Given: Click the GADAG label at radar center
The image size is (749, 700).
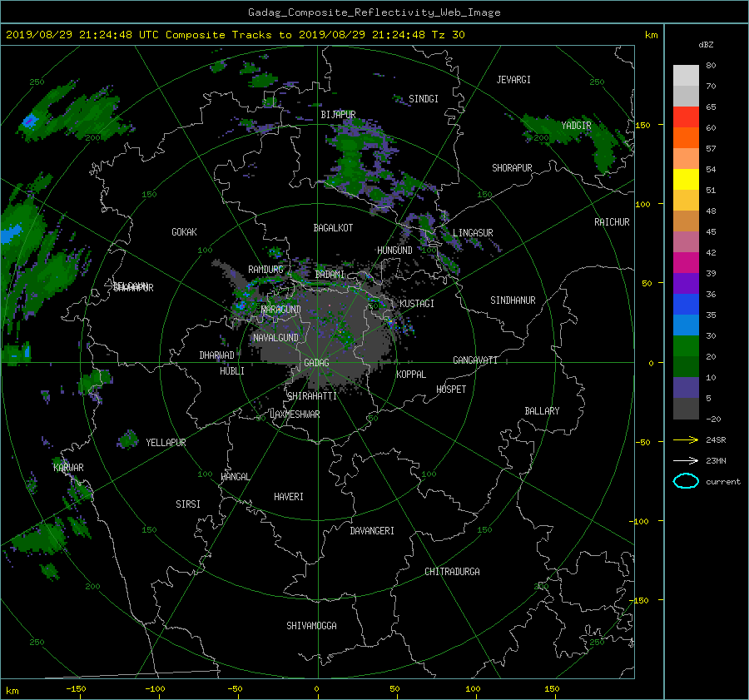Looking at the screenshot, I should [316, 363].
